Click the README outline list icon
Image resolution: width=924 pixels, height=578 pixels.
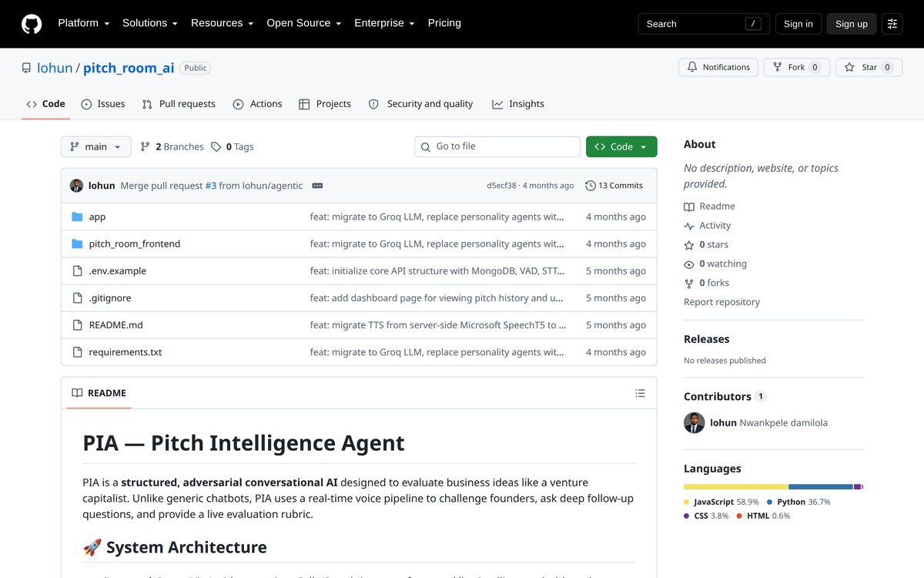(640, 393)
